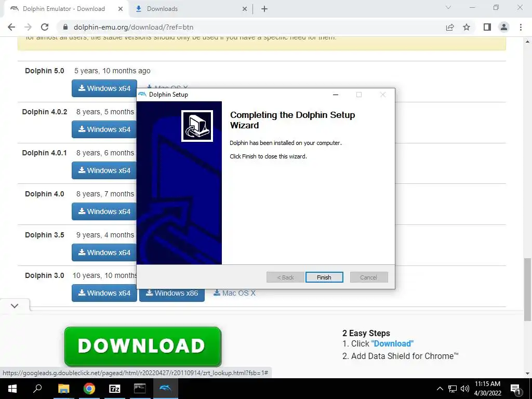The image size is (532, 399).
Task: Open Dolphin 3.0 Mac OS X link
Action: [x=234, y=293]
